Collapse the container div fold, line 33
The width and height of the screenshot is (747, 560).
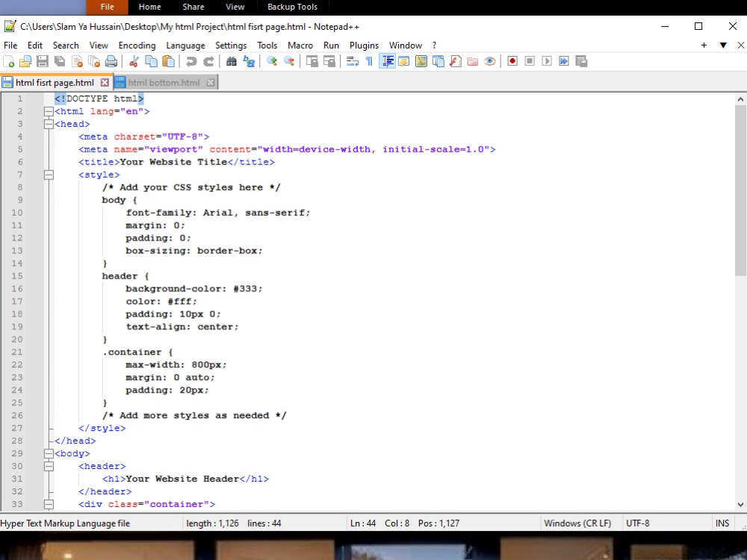[49, 504]
